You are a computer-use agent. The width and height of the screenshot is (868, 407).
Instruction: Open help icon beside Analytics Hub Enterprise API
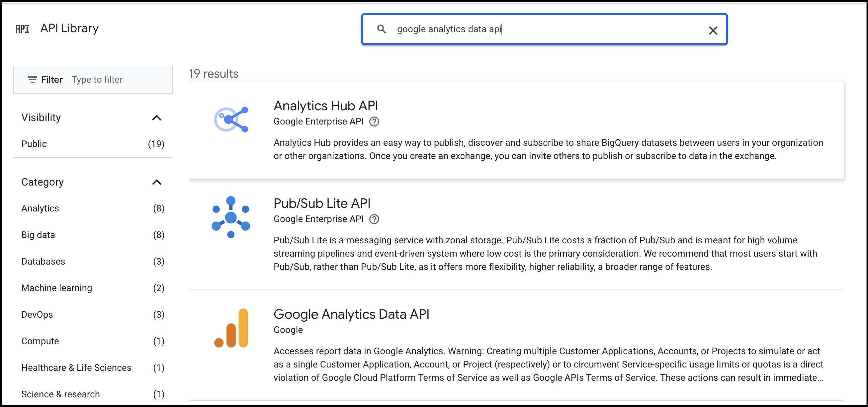coord(374,122)
